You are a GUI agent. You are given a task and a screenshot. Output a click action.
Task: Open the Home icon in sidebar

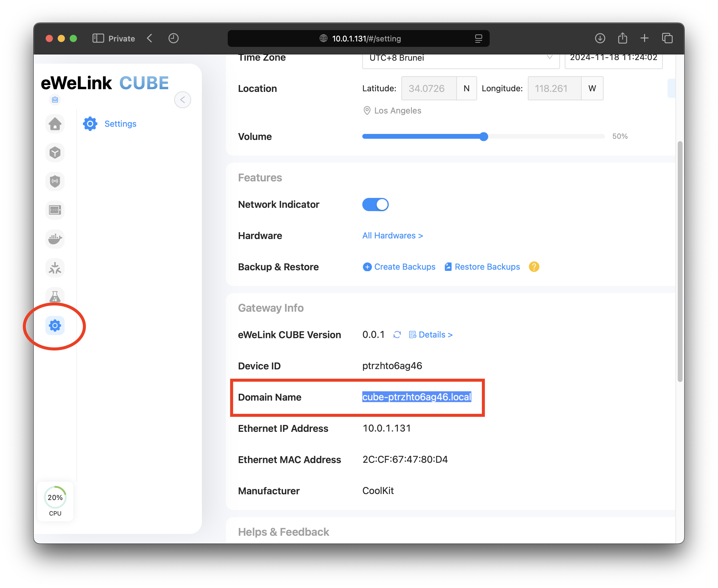pos(55,124)
